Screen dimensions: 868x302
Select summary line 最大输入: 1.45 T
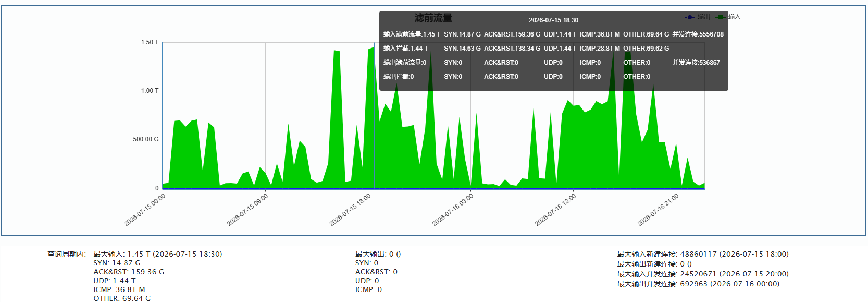coord(158,255)
